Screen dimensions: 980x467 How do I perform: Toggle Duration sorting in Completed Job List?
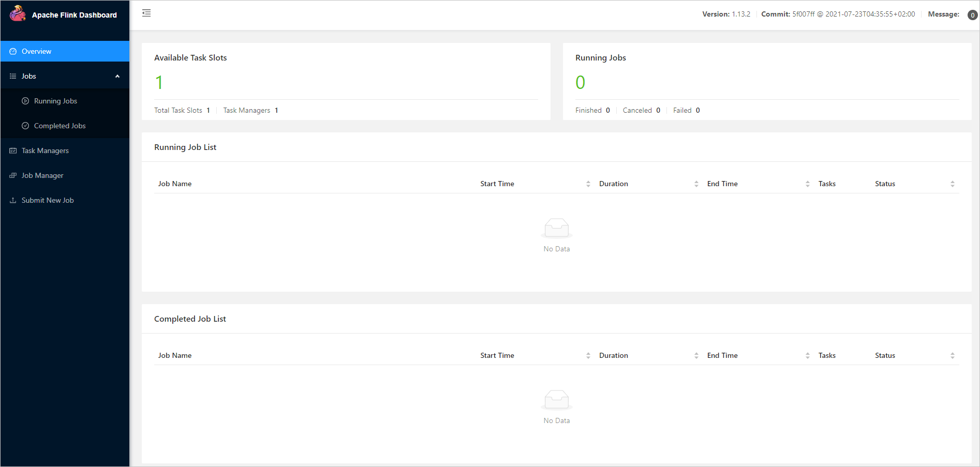point(697,355)
